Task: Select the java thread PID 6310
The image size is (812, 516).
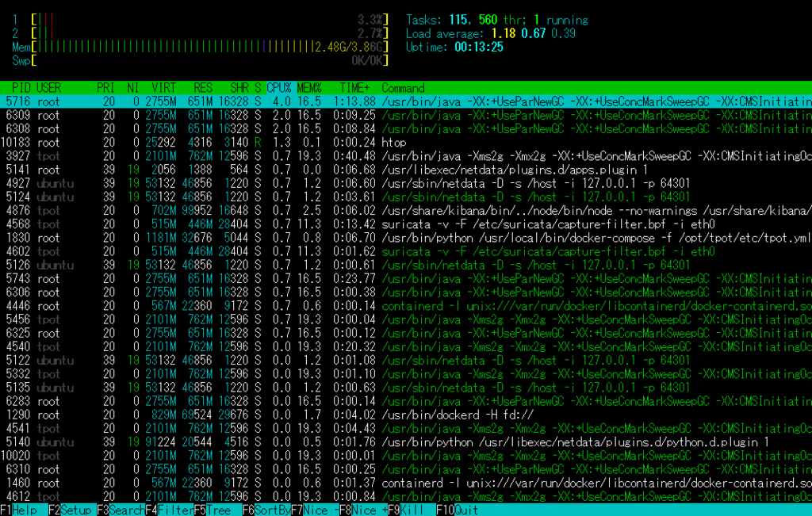Action: click(x=406, y=469)
